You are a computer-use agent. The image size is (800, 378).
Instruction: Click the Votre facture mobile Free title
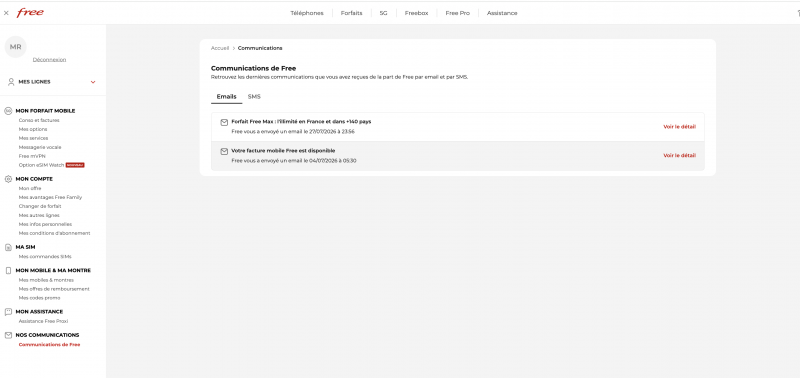(x=283, y=150)
